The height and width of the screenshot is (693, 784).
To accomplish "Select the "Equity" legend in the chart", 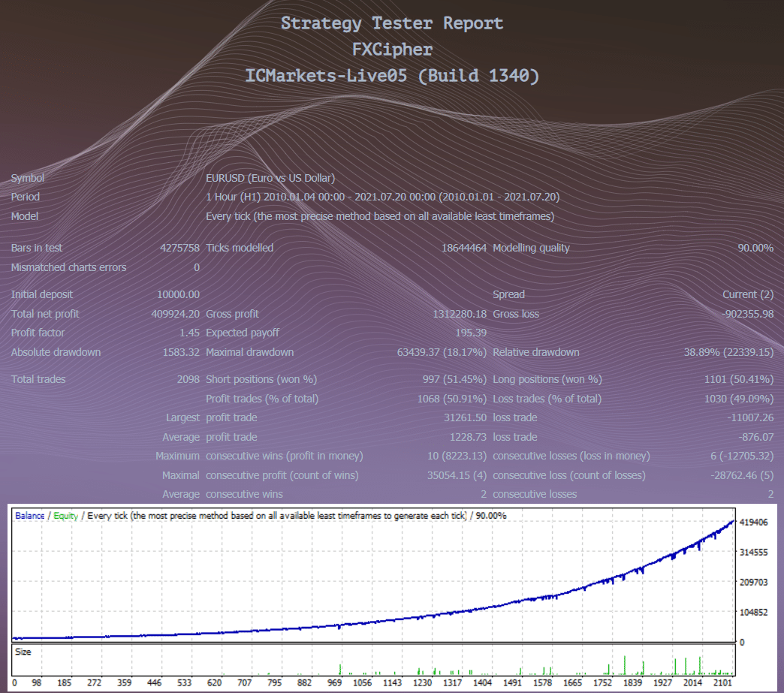I will 65,516.
